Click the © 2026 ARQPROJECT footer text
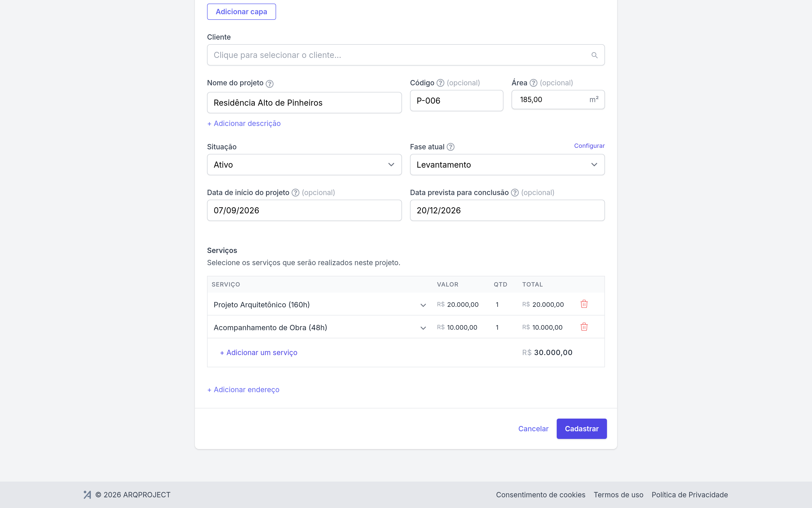 point(133,495)
